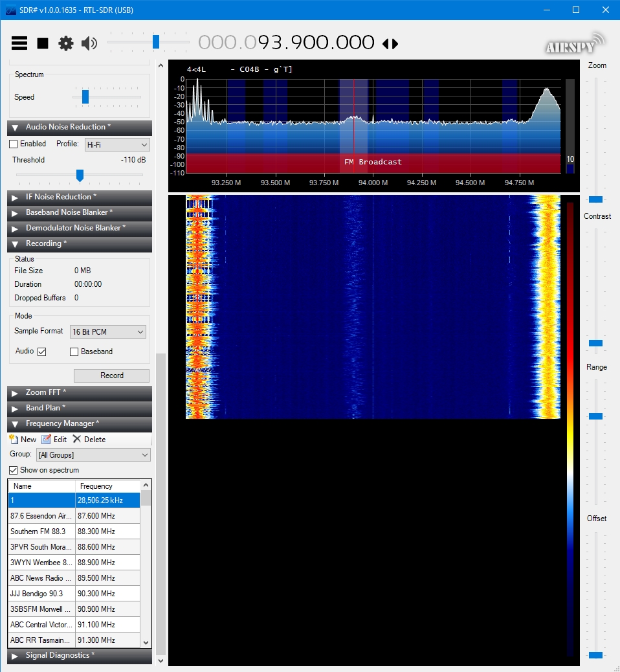620x672 pixels.
Task: Click the Record button
Action: (112, 375)
